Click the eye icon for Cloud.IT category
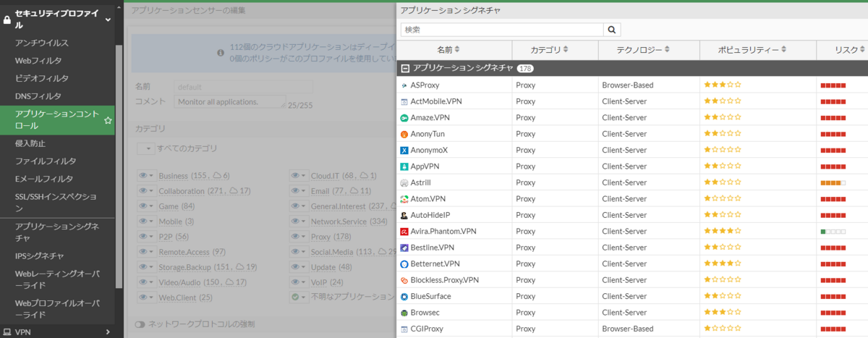 (x=295, y=176)
